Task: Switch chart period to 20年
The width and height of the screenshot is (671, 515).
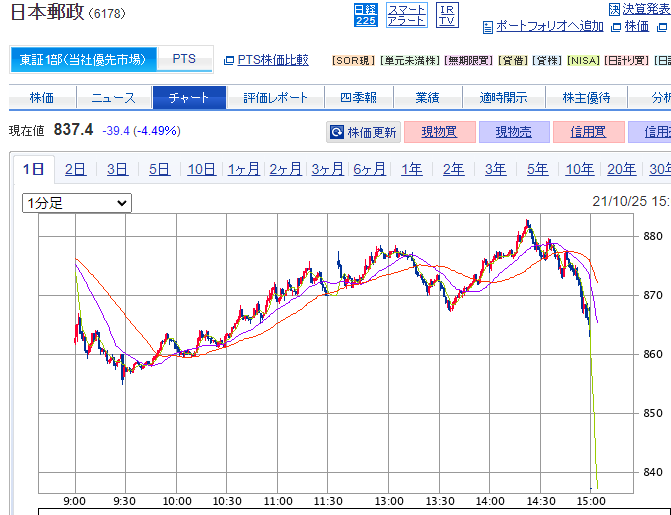Action: tap(622, 170)
